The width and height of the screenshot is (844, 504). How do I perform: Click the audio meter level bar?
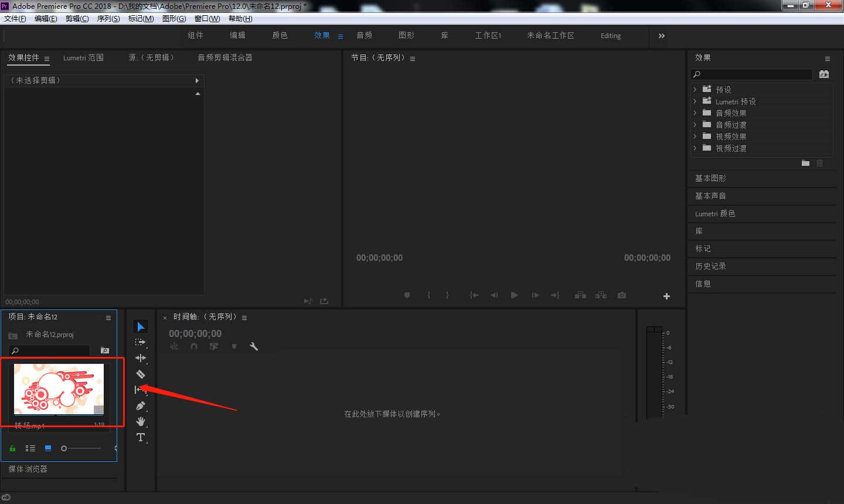[654, 373]
